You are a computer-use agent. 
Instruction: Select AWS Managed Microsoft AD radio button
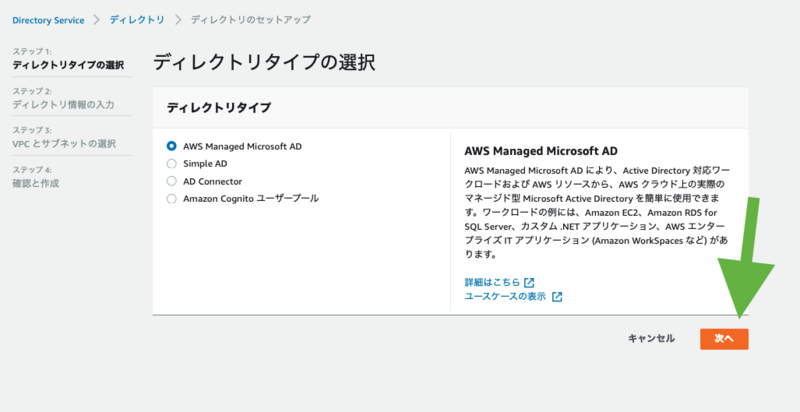pyautogui.click(x=171, y=146)
